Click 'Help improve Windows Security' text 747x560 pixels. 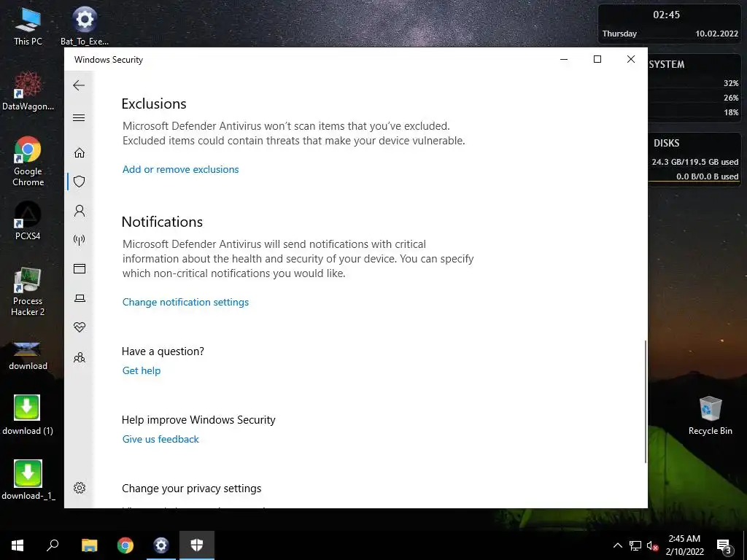pos(198,420)
